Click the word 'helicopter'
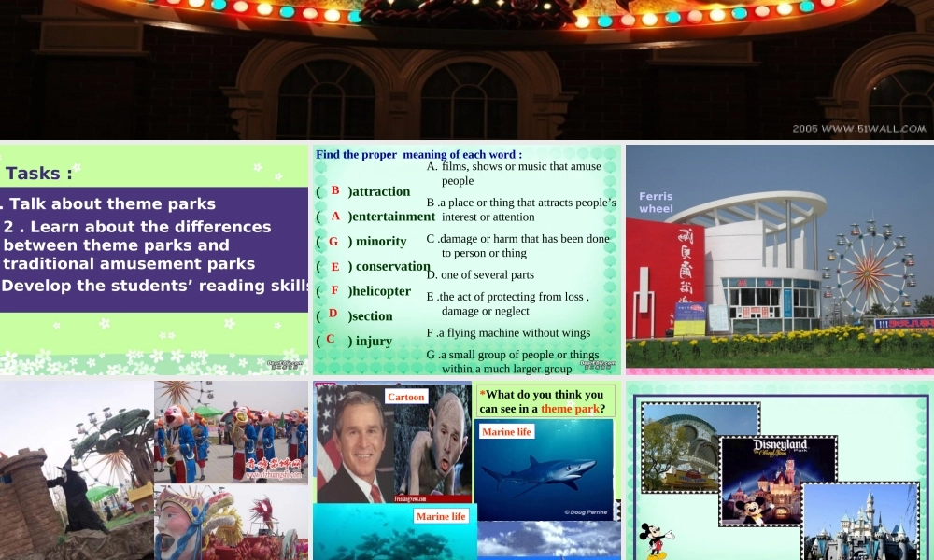This screenshot has width=934, height=560. tap(382, 291)
